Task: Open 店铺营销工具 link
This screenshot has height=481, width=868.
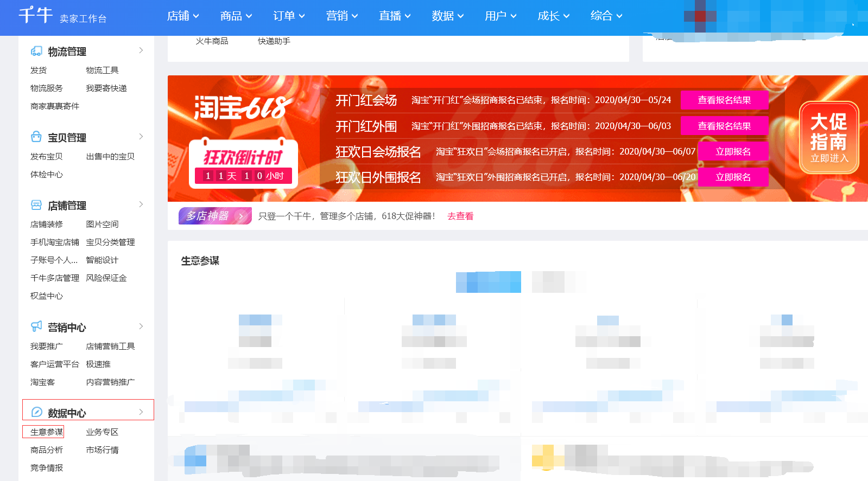Action: pos(110,346)
